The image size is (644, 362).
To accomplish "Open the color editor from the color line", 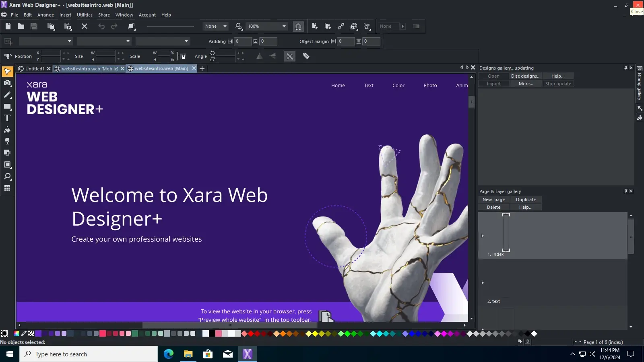I will (x=16, y=333).
